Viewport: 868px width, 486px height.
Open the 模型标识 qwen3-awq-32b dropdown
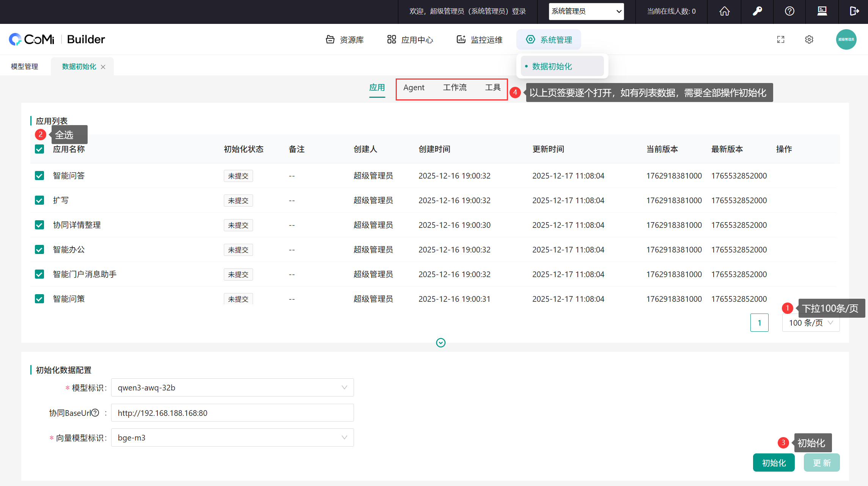pyautogui.click(x=232, y=387)
